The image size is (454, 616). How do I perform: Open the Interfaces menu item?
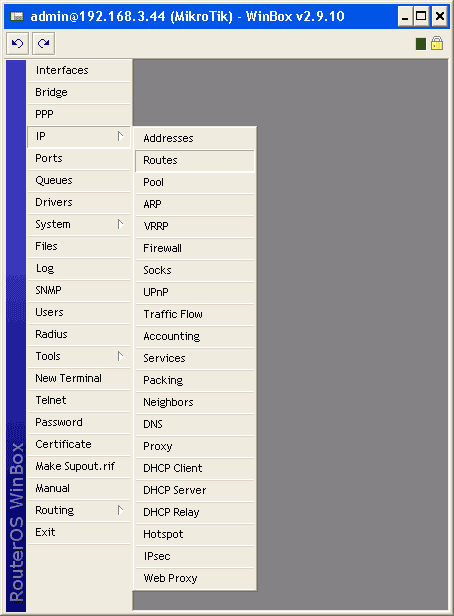click(79, 70)
